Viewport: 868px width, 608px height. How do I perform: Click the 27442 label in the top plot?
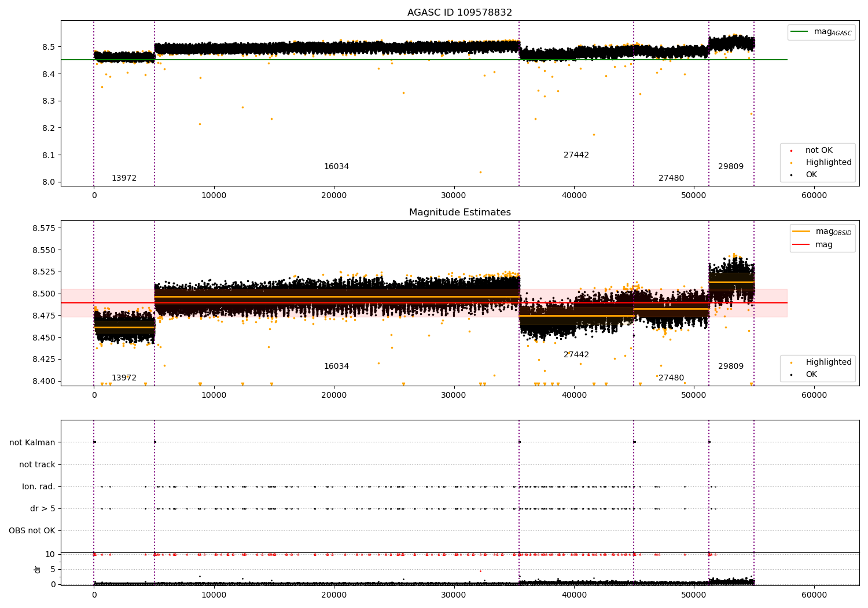576,155
